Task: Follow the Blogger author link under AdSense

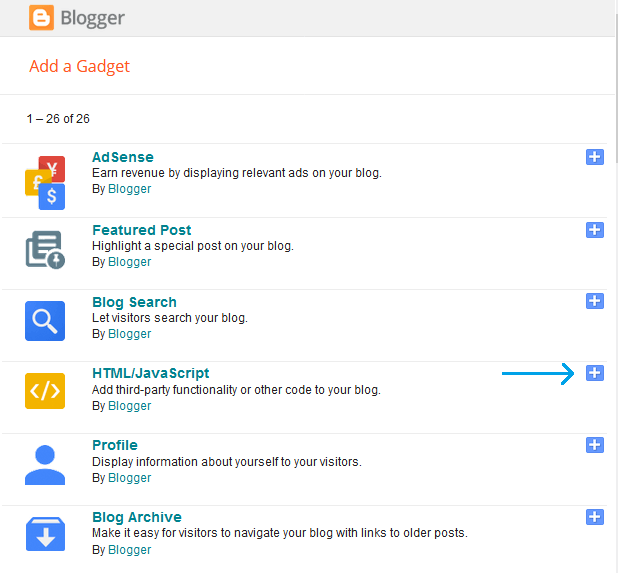Action: pos(129,189)
